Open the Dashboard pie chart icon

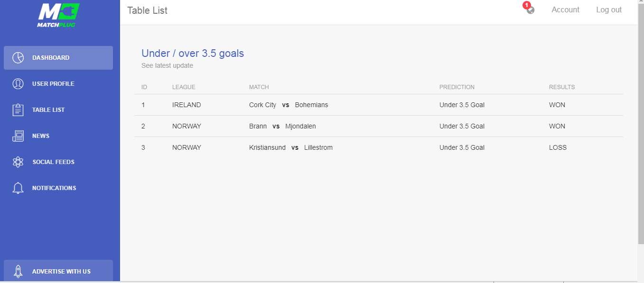tap(18, 58)
